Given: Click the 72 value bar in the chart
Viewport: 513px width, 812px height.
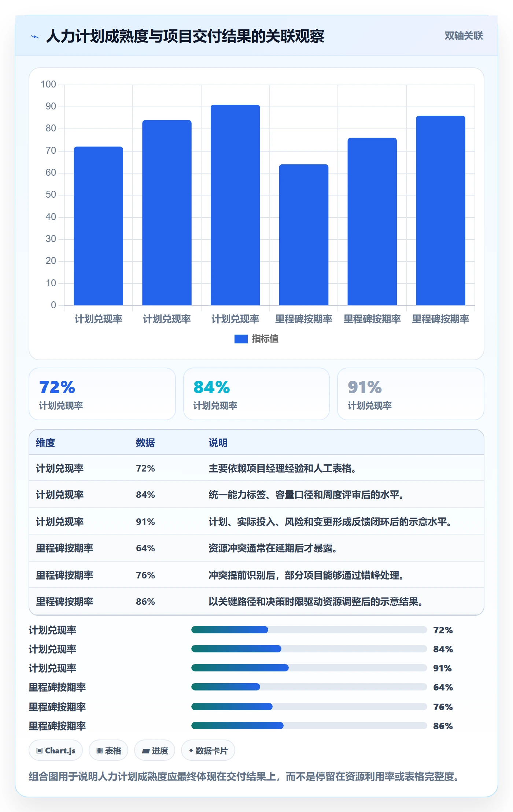Looking at the screenshot, I should 99,226.
